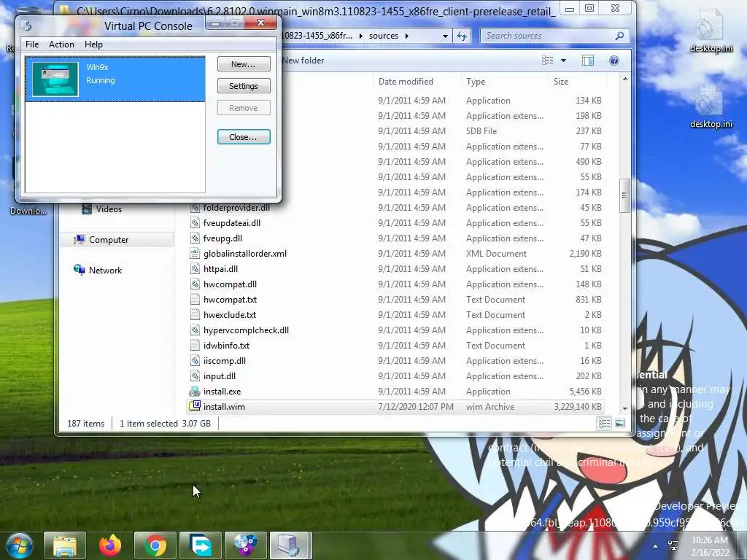Select the fveupdateai.dll file
The height and width of the screenshot is (560, 747).
(x=231, y=223)
